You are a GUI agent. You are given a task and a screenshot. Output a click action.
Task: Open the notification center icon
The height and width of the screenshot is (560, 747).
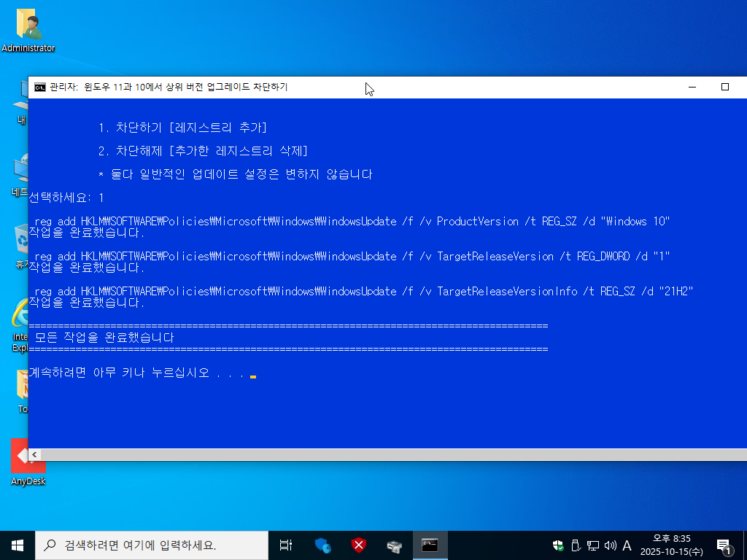(x=724, y=546)
